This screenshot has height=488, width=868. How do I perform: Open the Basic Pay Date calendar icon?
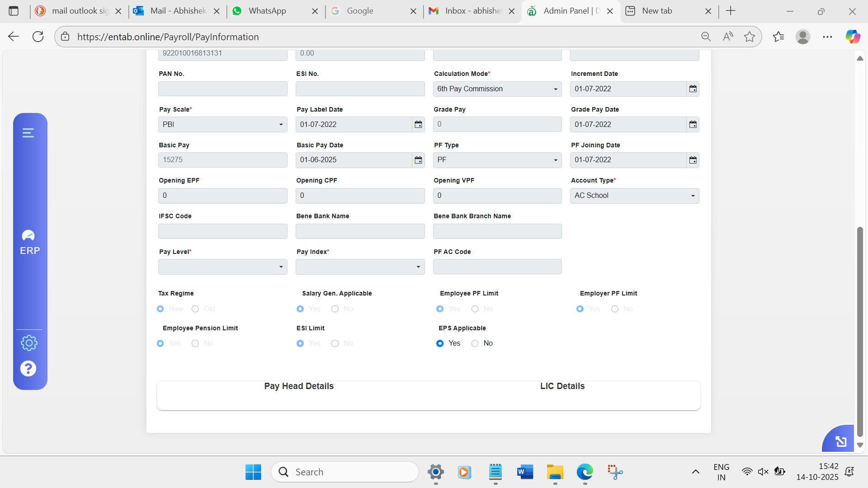click(418, 160)
